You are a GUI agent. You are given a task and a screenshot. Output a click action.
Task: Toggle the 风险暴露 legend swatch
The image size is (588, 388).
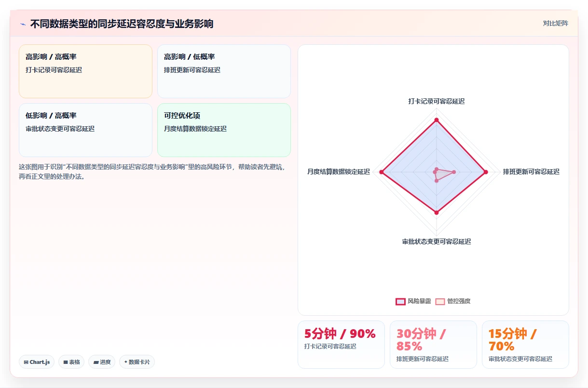coord(400,301)
